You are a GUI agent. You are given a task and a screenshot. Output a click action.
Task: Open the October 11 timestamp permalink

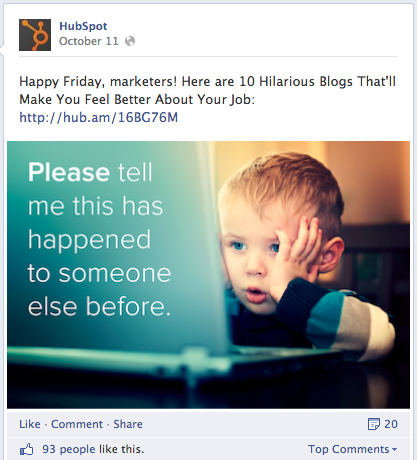89,41
